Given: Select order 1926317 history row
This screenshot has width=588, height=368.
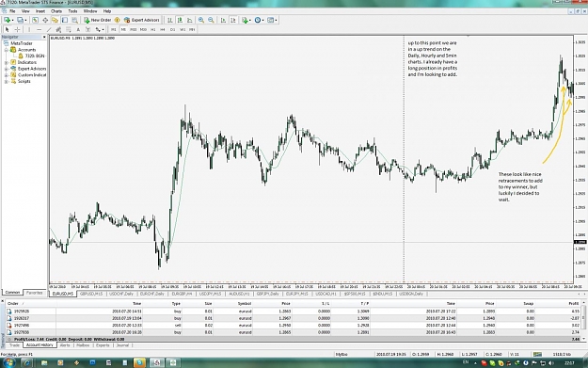Looking at the screenshot, I should pos(293,318).
